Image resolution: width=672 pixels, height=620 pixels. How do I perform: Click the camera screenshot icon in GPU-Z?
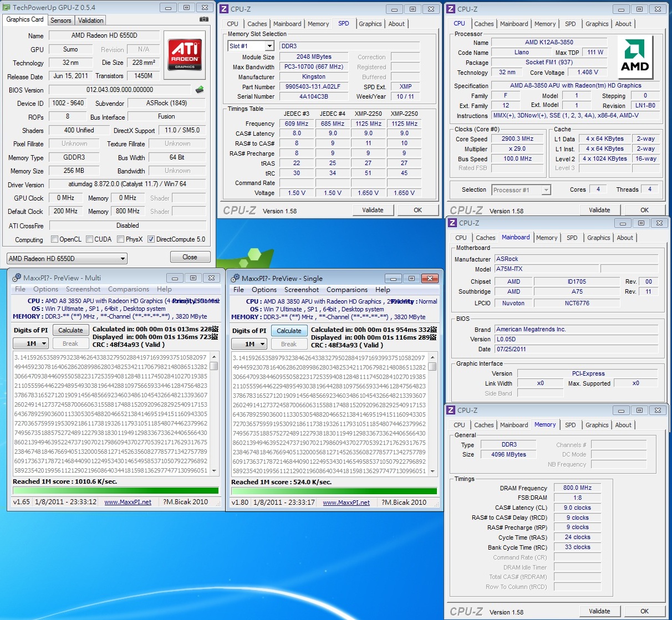tap(204, 19)
